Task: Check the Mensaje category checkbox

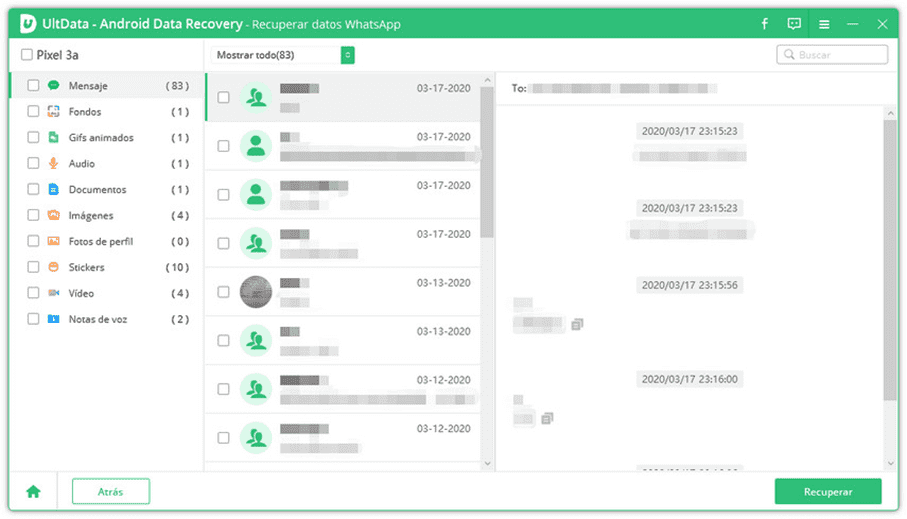Action: 34,86
